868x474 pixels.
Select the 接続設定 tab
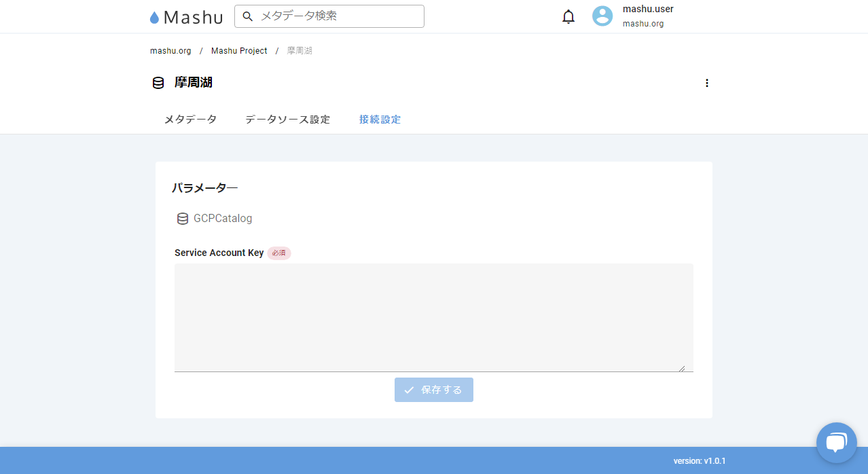click(380, 120)
